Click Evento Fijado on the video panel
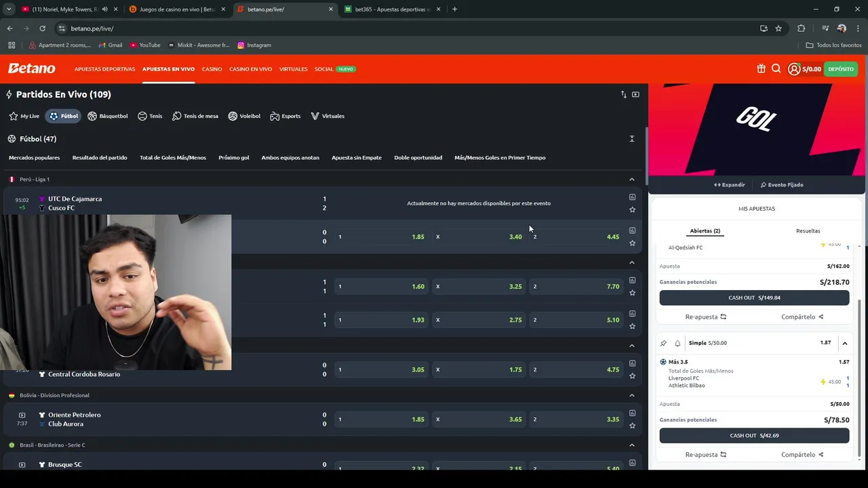Viewport: 868px width, 488px height. click(x=782, y=184)
